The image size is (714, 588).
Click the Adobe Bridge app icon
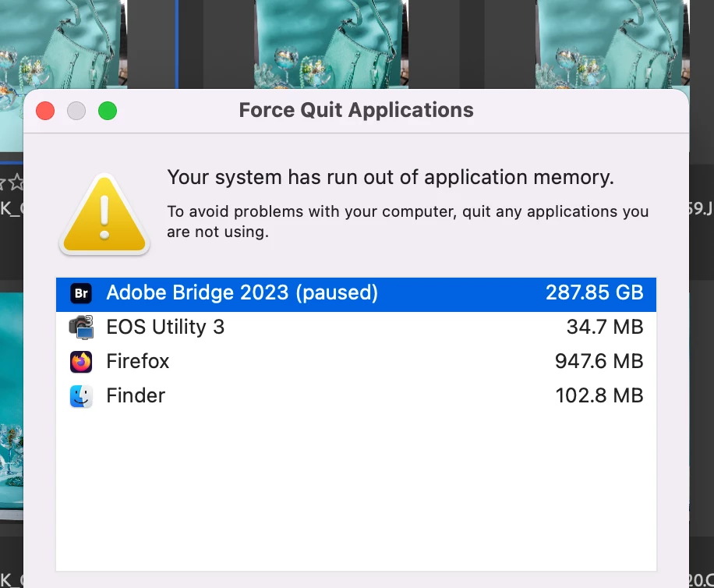click(81, 293)
